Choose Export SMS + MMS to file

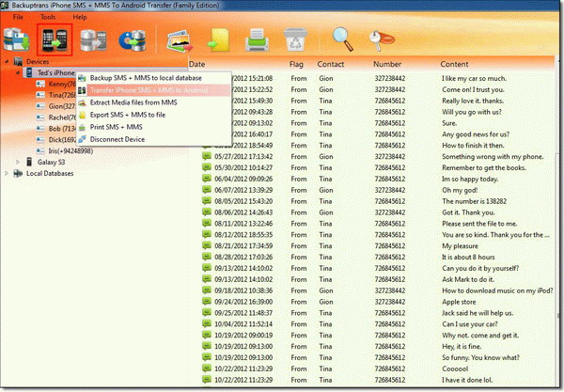154,115
